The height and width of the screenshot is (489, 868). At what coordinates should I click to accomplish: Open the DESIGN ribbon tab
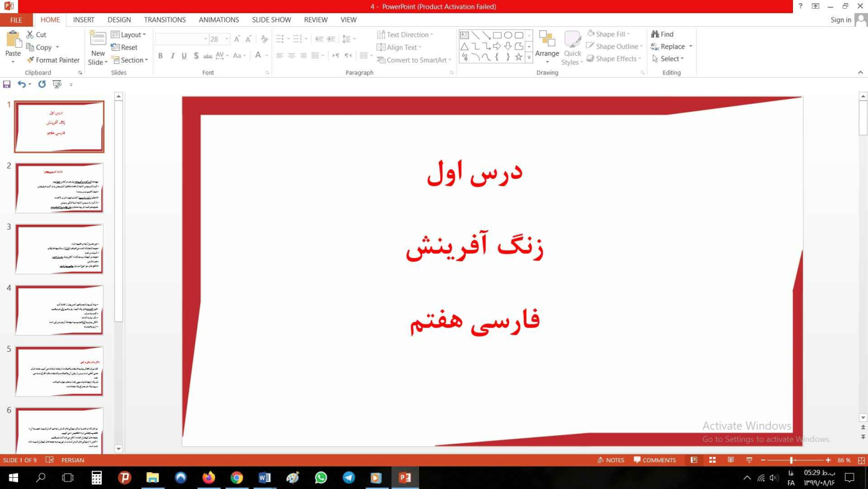coord(119,20)
